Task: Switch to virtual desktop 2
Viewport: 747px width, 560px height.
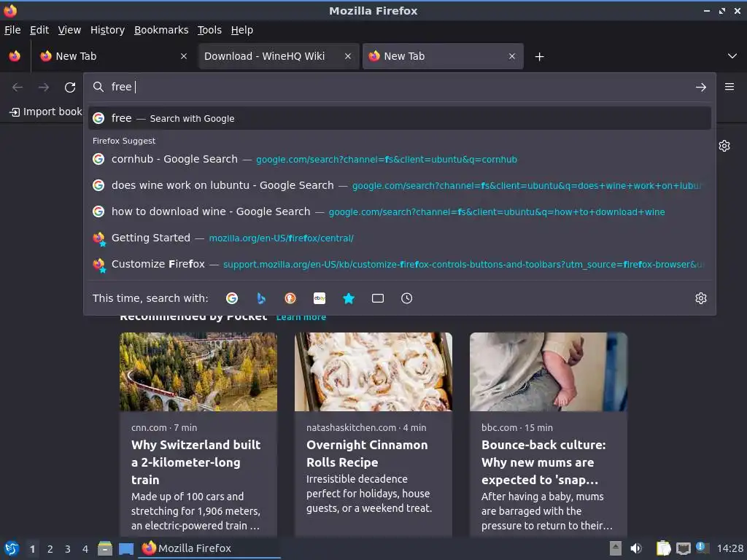Action: 50,549
